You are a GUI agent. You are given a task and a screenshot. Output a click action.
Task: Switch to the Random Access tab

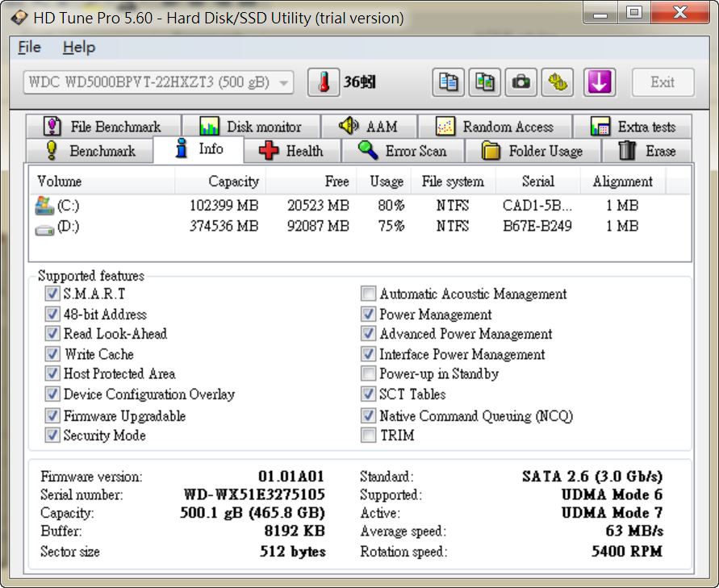(x=495, y=127)
